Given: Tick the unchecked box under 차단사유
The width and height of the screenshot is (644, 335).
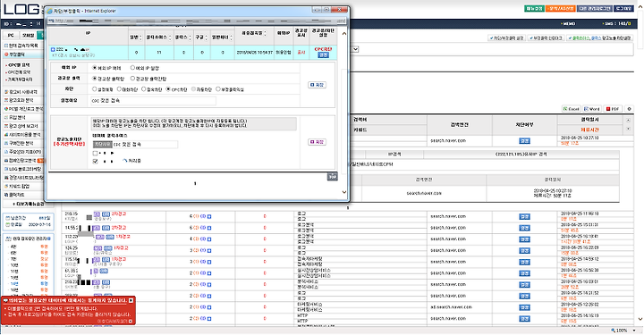Looking at the screenshot, I should 96,153.
